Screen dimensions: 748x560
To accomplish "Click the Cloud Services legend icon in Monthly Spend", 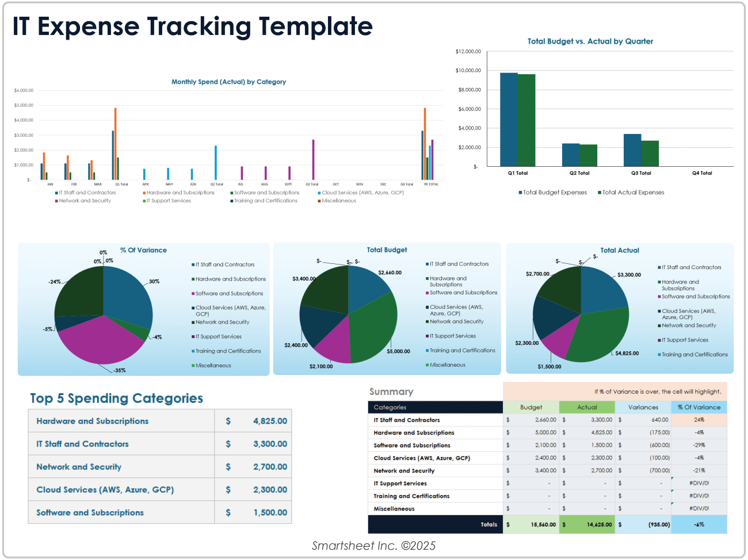I will pos(318,193).
